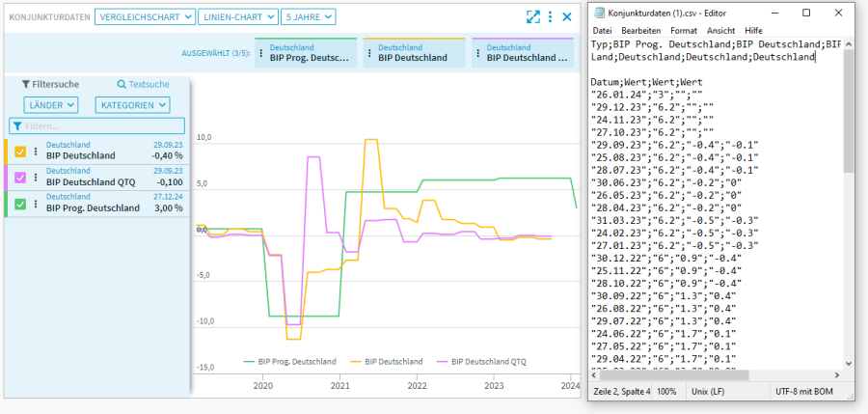Switch to Textsuche search mode
This screenshot has width=868, height=414.
point(143,85)
